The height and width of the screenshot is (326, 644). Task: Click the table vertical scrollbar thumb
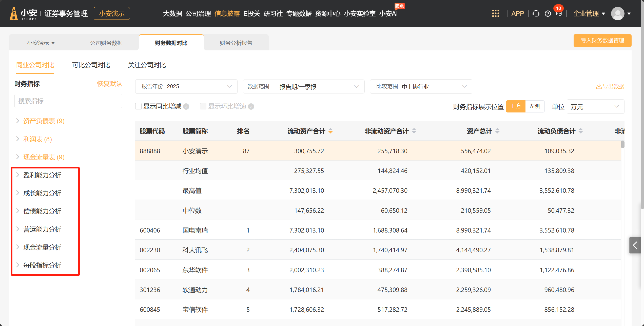pos(623,144)
